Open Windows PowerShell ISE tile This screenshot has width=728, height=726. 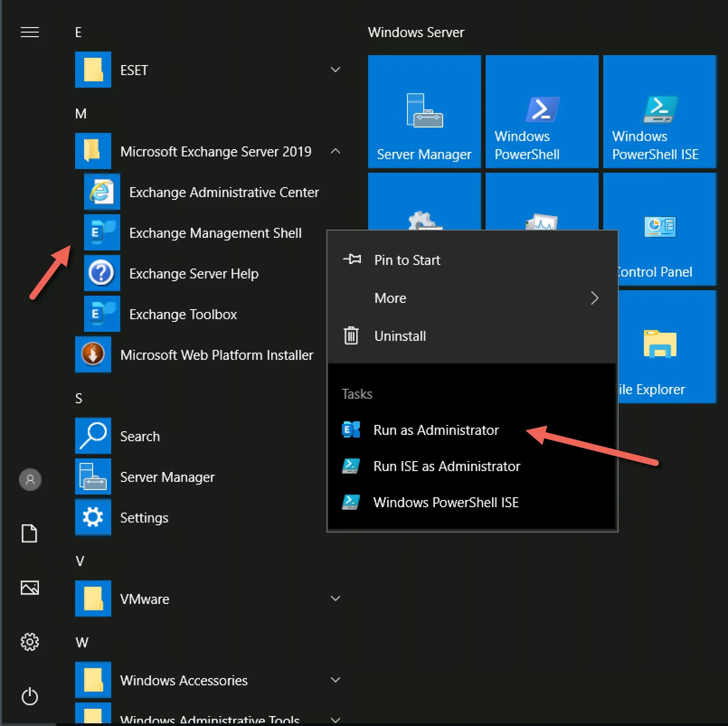pos(659,112)
